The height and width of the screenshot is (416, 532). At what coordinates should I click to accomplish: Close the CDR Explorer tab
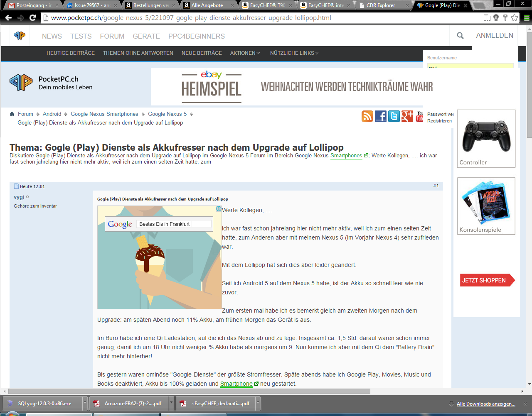(407, 5)
